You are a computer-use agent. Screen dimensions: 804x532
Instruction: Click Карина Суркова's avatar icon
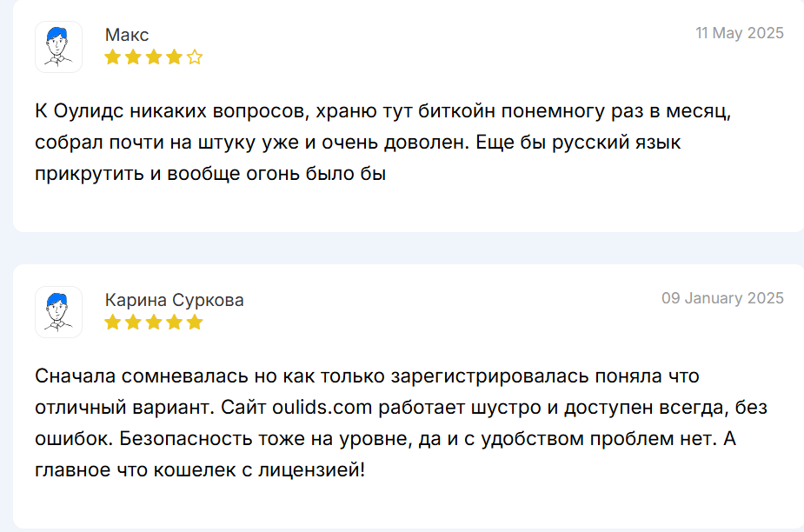[x=58, y=312]
